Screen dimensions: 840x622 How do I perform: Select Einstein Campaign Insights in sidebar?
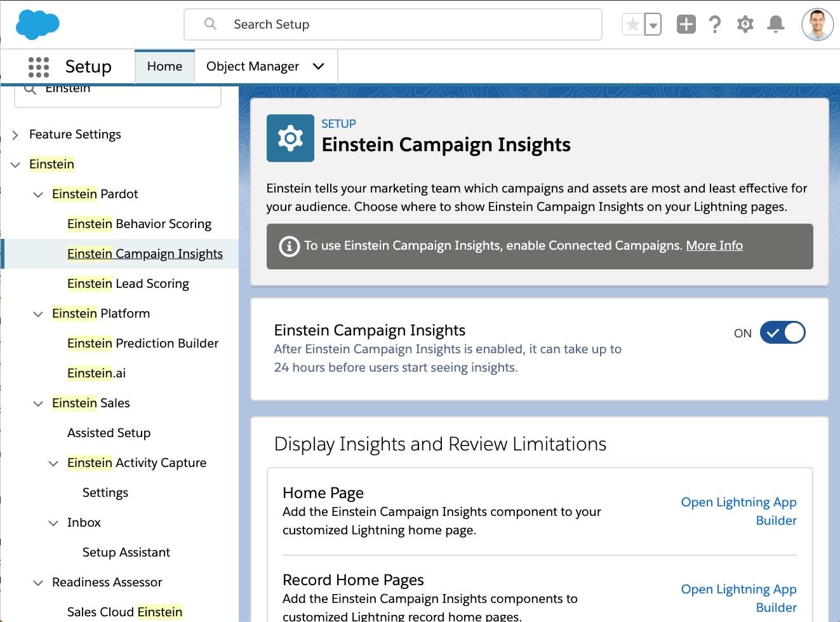point(145,254)
